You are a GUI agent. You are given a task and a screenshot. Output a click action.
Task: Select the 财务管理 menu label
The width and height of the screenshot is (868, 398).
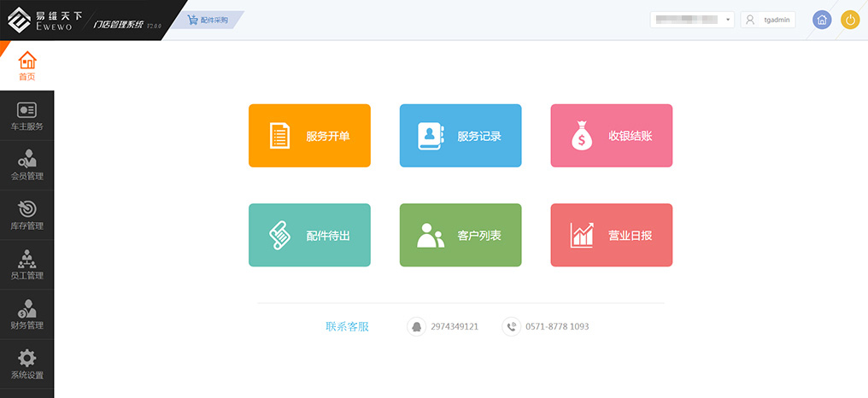(x=27, y=325)
